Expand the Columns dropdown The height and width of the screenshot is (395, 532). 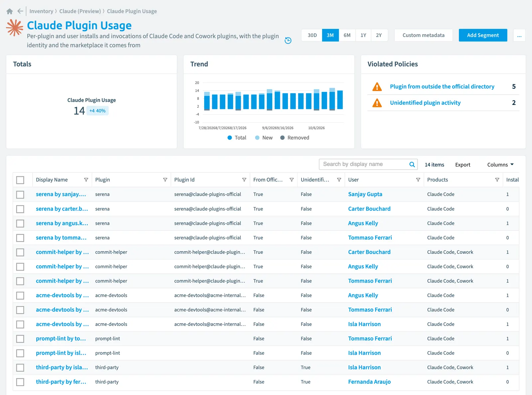500,165
